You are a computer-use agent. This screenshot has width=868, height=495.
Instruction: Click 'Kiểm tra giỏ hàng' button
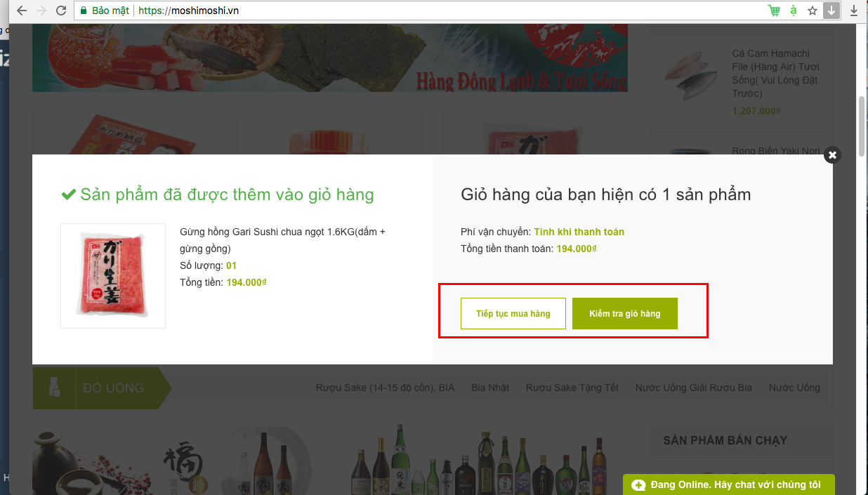[625, 313]
